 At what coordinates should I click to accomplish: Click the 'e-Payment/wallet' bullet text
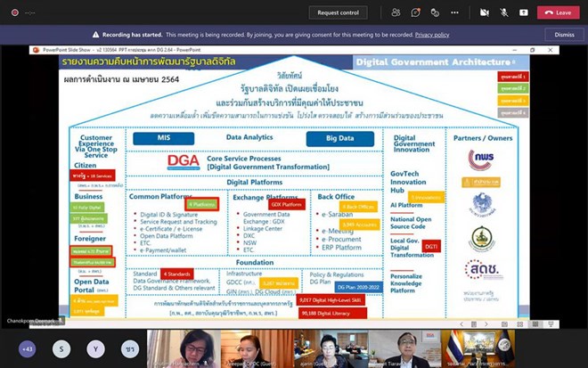pos(163,249)
